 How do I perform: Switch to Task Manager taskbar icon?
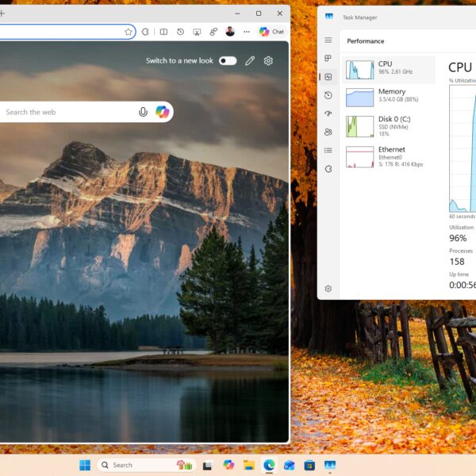click(330, 465)
